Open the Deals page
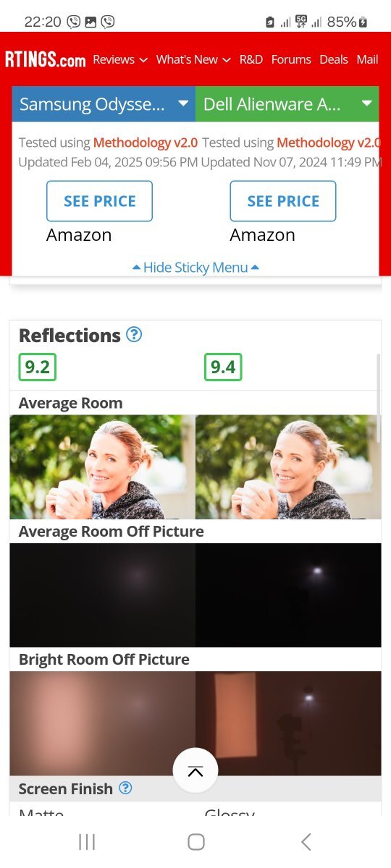This screenshot has width=391, height=868. pos(334,59)
